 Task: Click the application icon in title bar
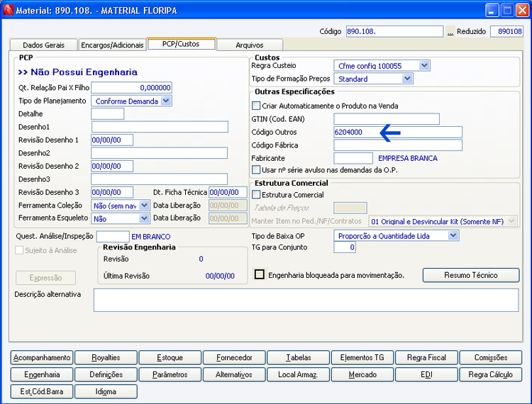pyautogui.click(x=8, y=10)
